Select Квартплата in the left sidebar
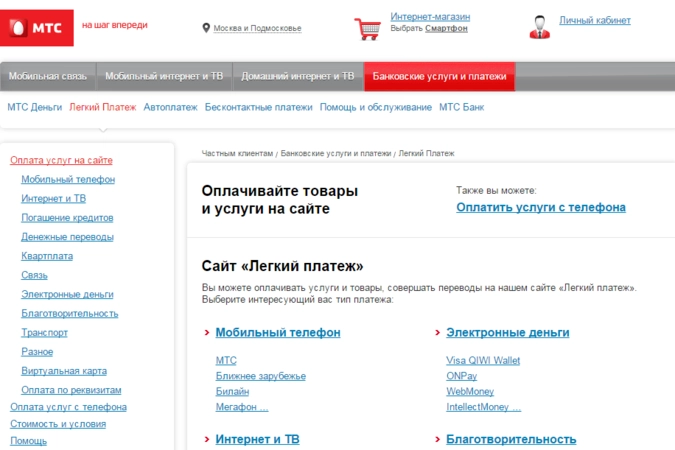This screenshot has width=675, height=450. pos(47,256)
